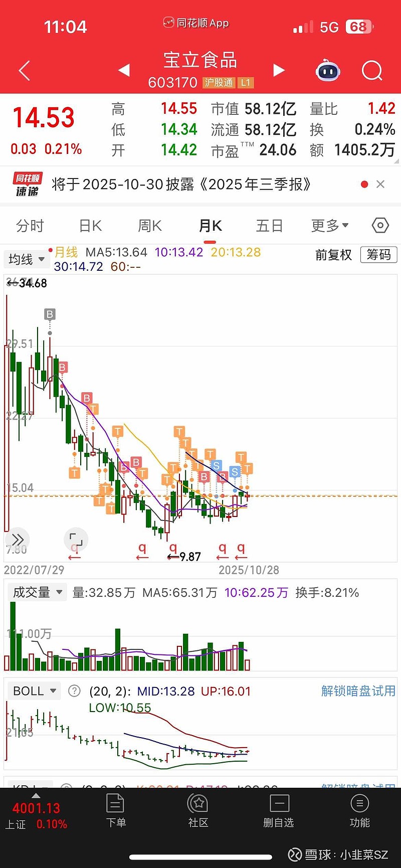
Task: Open the 成交量 indicator dropdown
Action: tap(37, 592)
